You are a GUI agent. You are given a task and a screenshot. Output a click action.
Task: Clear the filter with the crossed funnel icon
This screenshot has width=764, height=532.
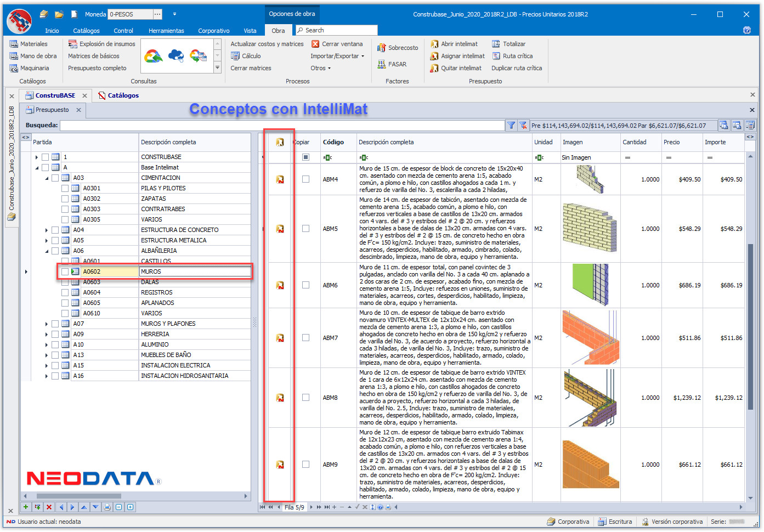523,125
